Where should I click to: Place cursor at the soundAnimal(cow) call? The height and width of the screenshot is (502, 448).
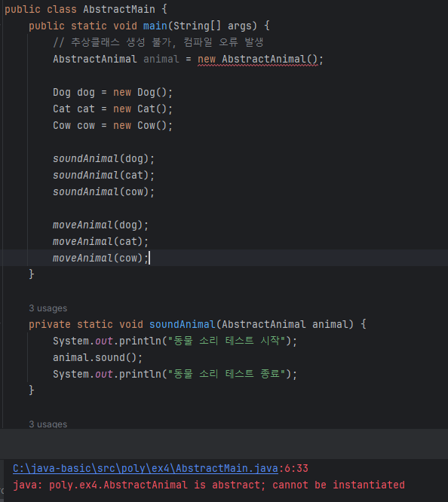click(103, 191)
